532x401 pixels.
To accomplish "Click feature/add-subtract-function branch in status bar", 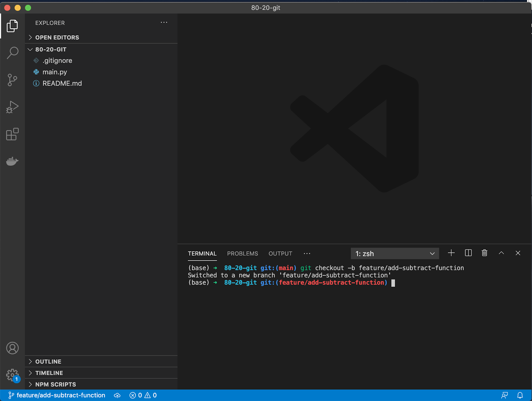I will [x=57, y=395].
